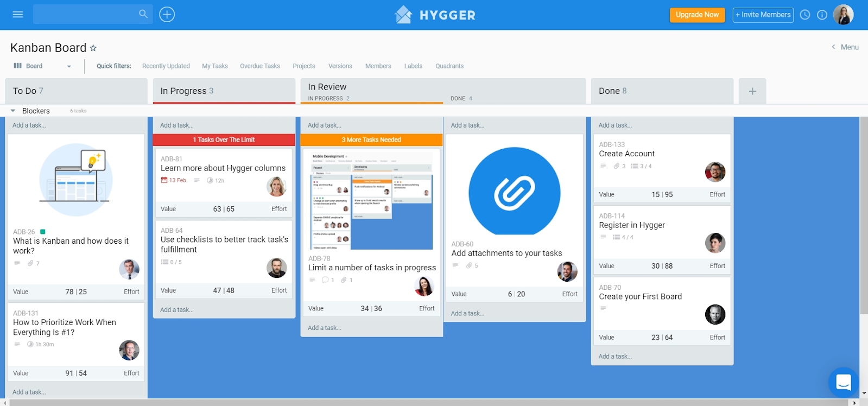Click the green label on ADB-26 card
This screenshot has height=406, width=868.
(x=43, y=232)
